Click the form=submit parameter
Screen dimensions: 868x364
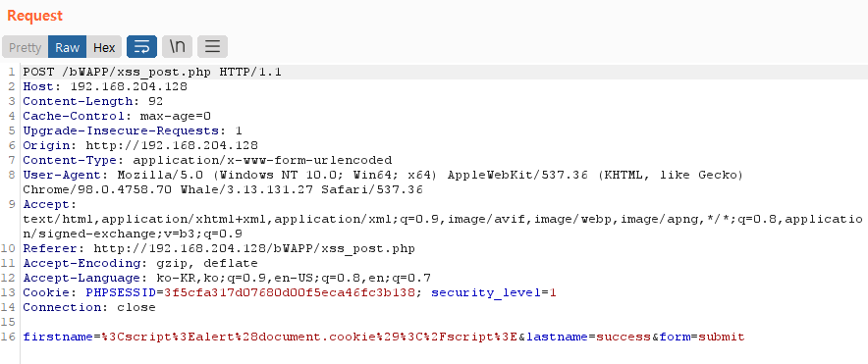click(702, 337)
